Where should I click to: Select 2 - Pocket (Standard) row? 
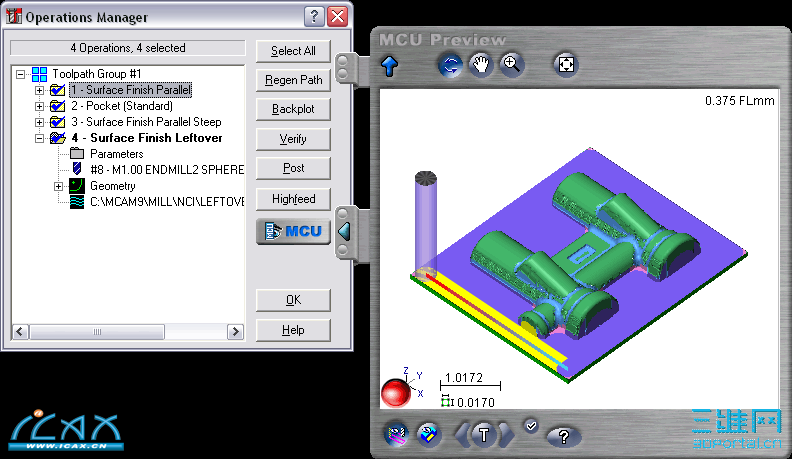(122, 106)
